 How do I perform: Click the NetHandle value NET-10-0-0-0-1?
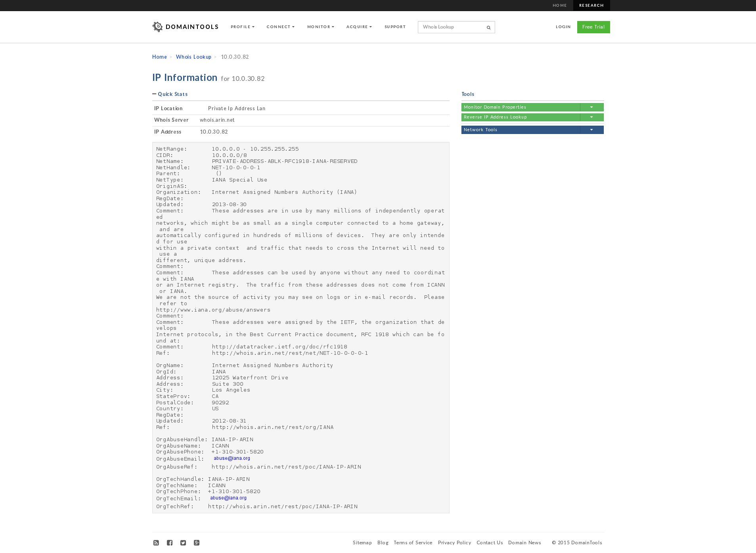[x=236, y=168]
